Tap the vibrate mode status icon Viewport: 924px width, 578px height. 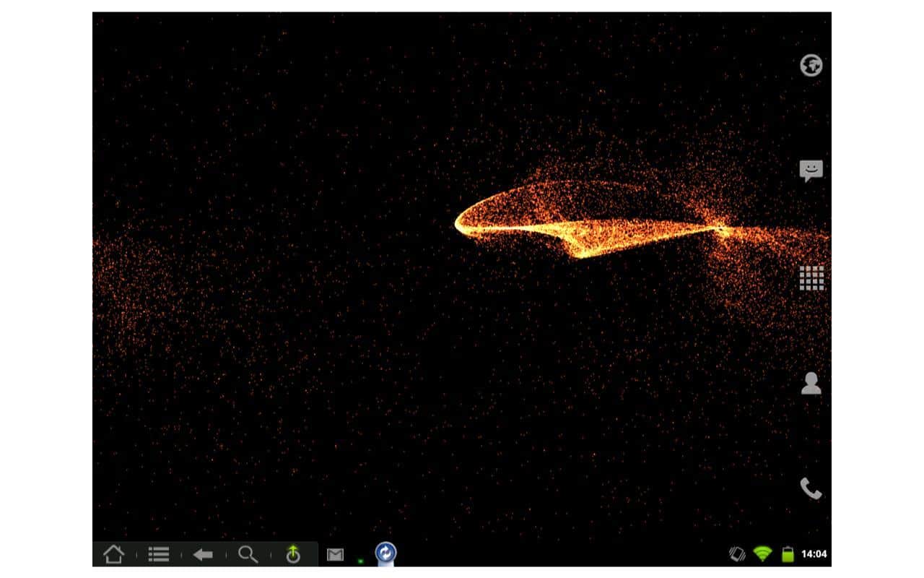737,554
